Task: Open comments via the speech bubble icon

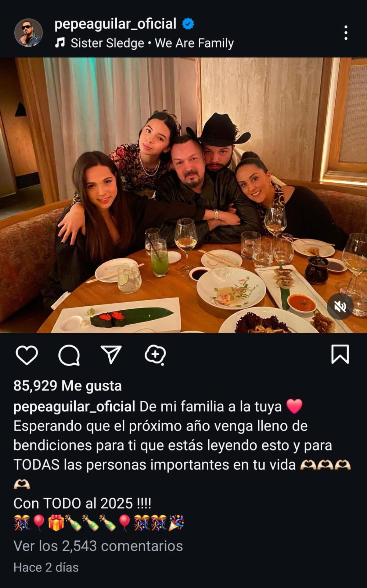Action: (69, 355)
